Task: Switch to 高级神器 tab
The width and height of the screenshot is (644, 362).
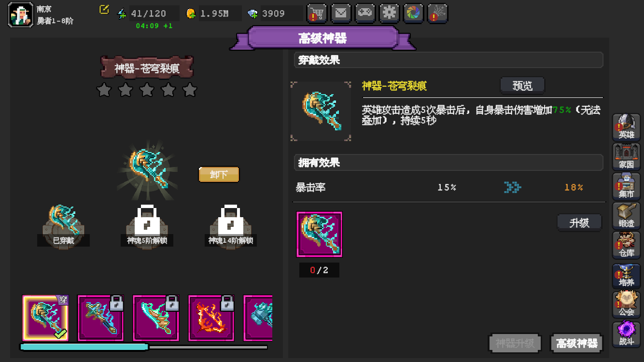Action: pos(577,343)
